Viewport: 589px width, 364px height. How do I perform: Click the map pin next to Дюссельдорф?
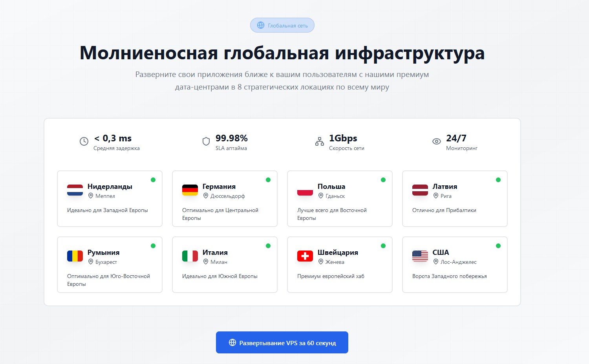pos(206,196)
